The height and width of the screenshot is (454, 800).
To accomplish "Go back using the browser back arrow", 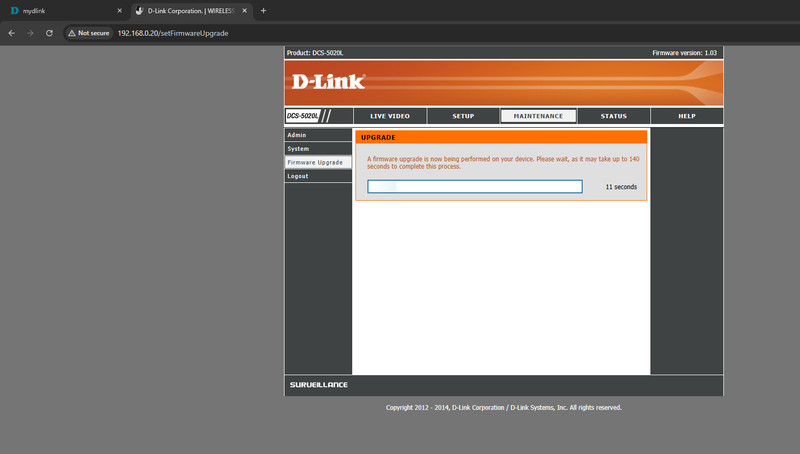I will pyautogui.click(x=12, y=33).
